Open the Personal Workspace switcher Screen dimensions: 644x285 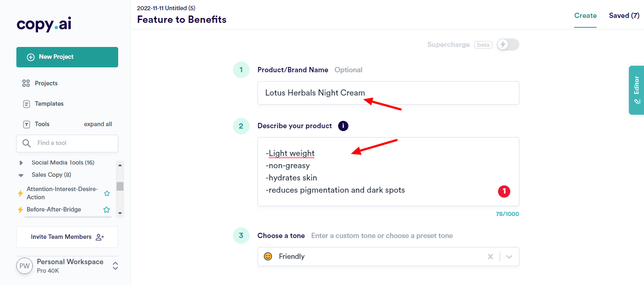click(115, 266)
